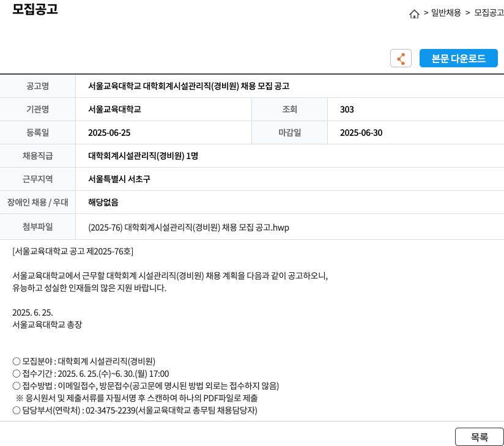Click contact line with 02-3475-2239
The image size is (504, 446).
[x=135, y=411]
